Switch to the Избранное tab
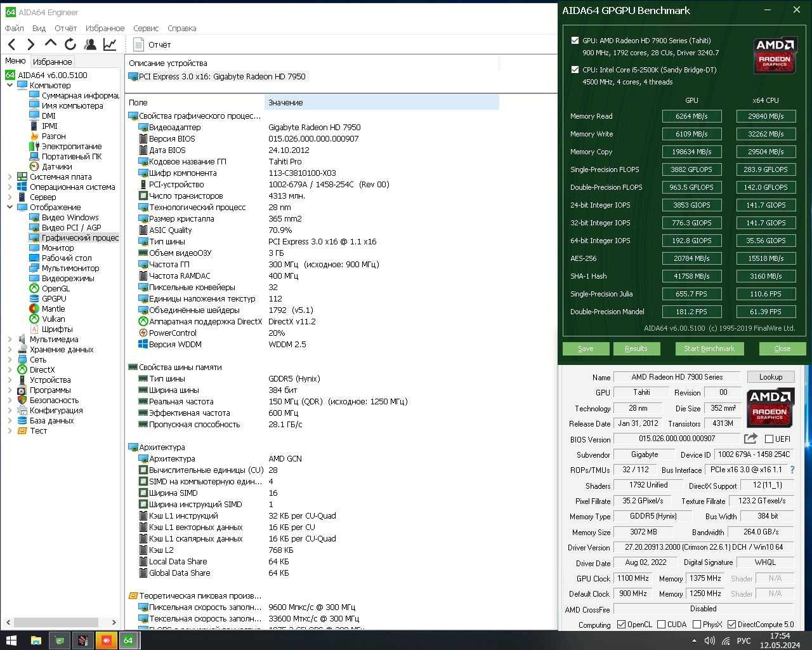The width and height of the screenshot is (812, 650). (52, 62)
